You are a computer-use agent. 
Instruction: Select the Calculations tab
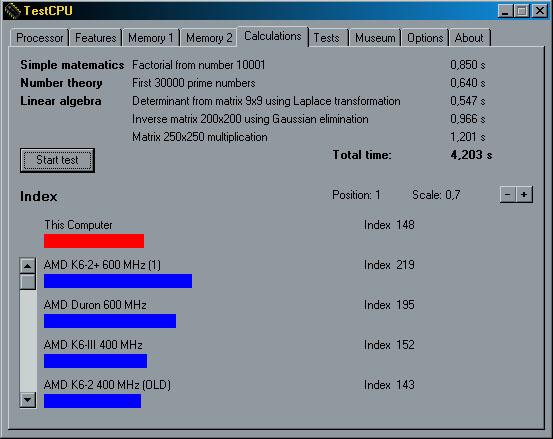[273, 36]
